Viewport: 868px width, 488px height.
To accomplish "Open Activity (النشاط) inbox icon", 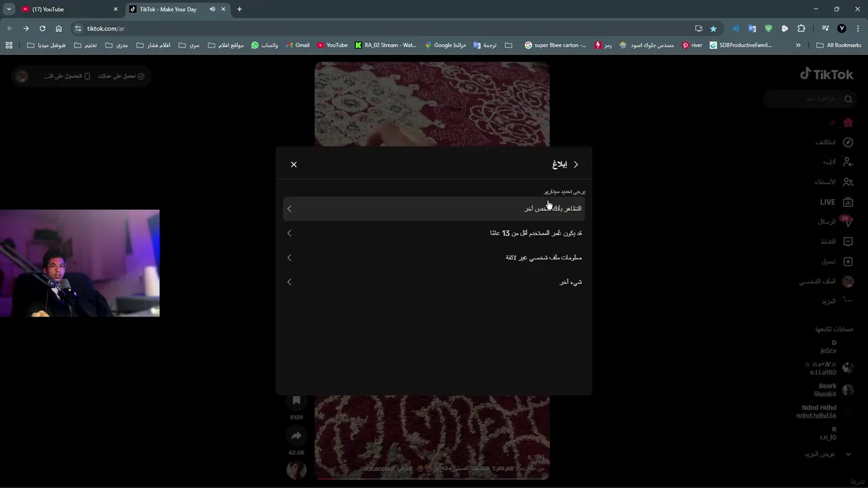I will point(848,241).
